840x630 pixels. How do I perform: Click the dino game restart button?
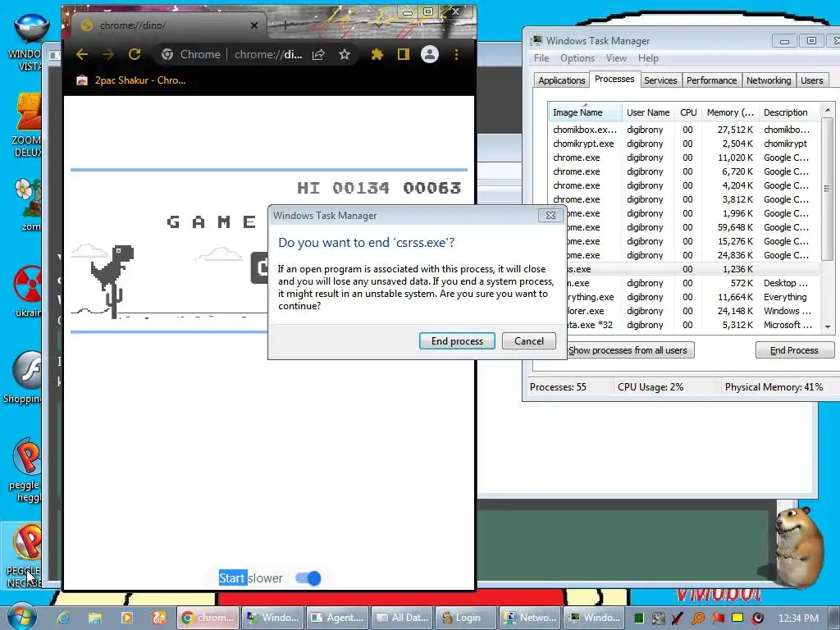pos(259,267)
